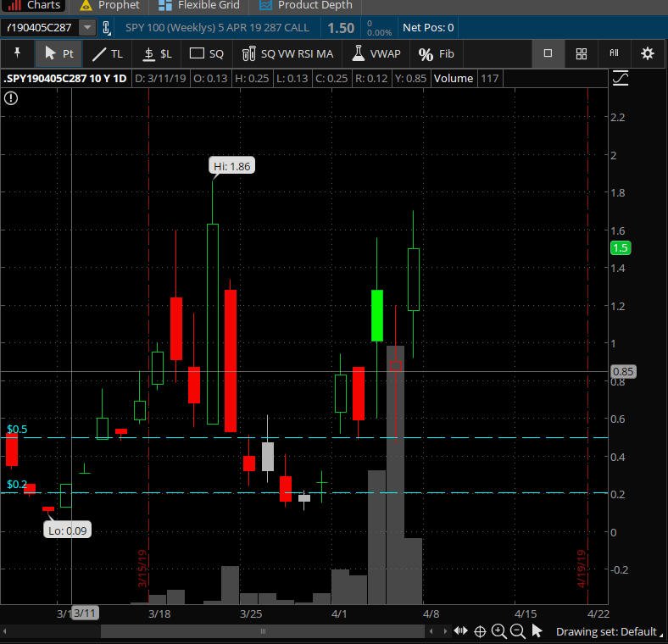Click the crosshair pan tool icon
This screenshot has width=668, height=644.
[x=480, y=631]
